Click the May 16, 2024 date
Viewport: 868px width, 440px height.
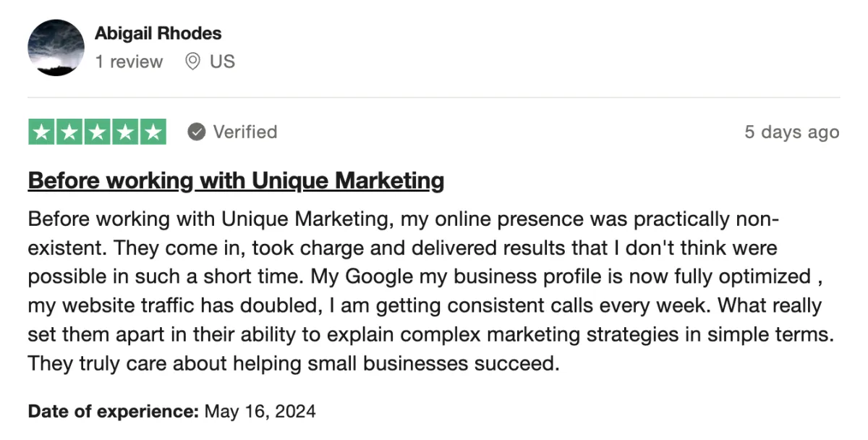click(260, 412)
